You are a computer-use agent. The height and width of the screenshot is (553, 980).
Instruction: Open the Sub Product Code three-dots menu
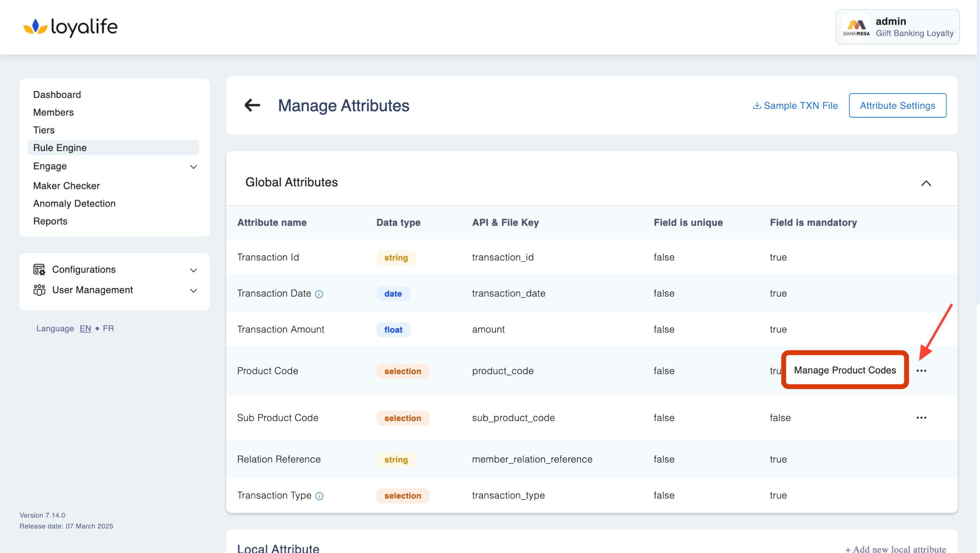click(x=921, y=418)
